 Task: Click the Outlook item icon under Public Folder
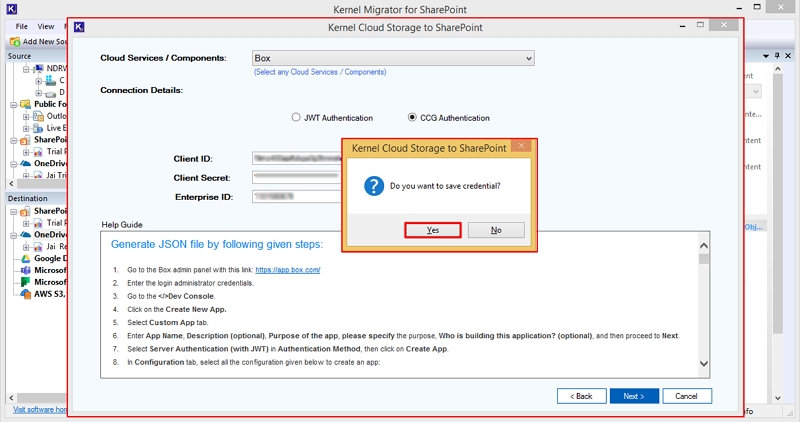[38, 116]
